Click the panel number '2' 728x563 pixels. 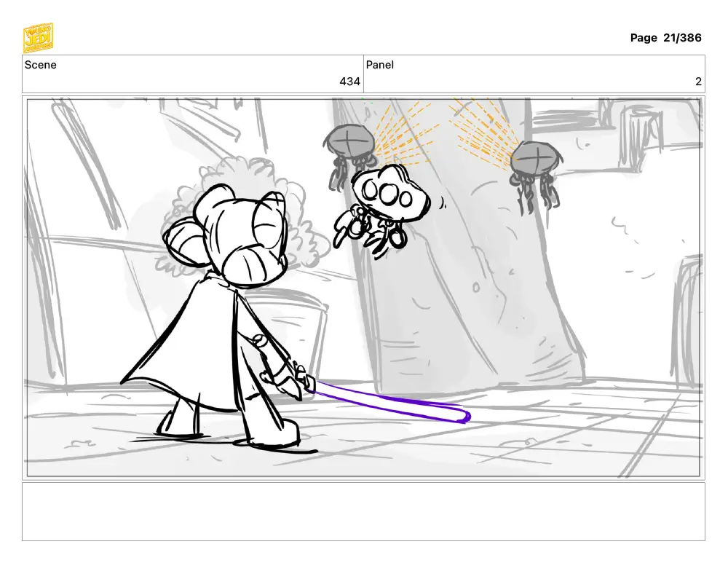(698, 82)
